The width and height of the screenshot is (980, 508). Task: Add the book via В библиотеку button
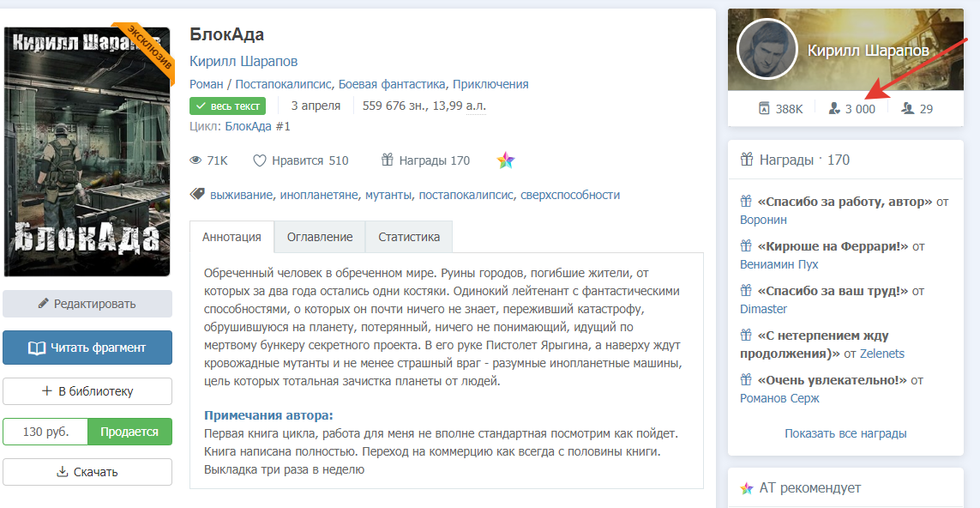pyautogui.click(x=87, y=391)
